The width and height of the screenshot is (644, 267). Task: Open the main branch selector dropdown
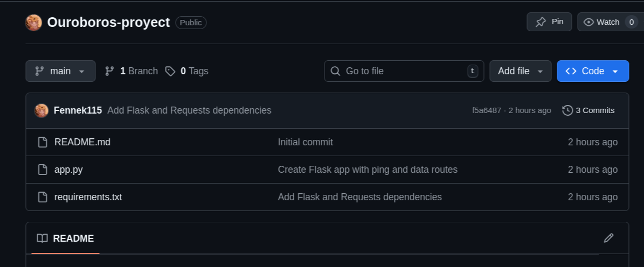click(60, 71)
